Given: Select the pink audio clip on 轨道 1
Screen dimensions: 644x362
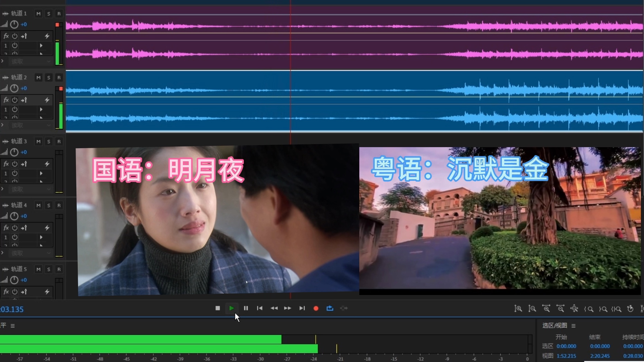Looking at the screenshot, I should pos(354,38).
